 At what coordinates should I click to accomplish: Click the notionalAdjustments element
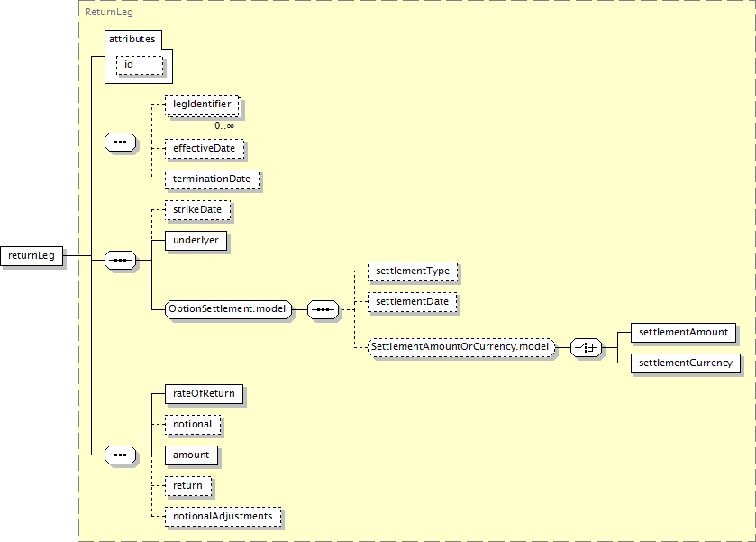pyautogui.click(x=222, y=517)
